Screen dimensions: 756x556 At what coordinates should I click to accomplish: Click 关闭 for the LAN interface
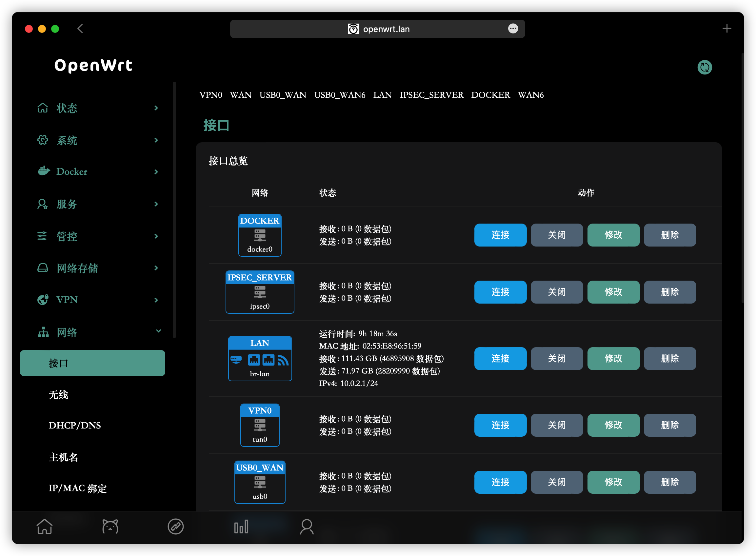(x=557, y=359)
